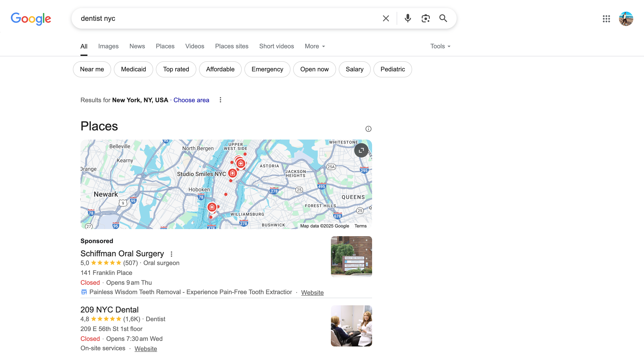
Task: Click the Newark label on map
Action: (x=106, y=194)
